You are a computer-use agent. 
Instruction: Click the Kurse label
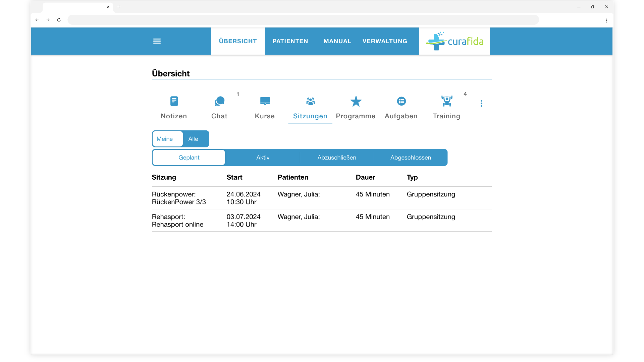tap(265, 116)
